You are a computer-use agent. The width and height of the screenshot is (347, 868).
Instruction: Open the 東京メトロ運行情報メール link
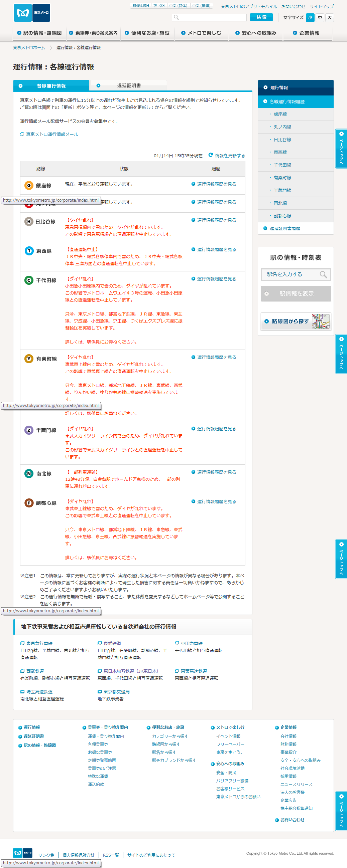tap(52, 134)
